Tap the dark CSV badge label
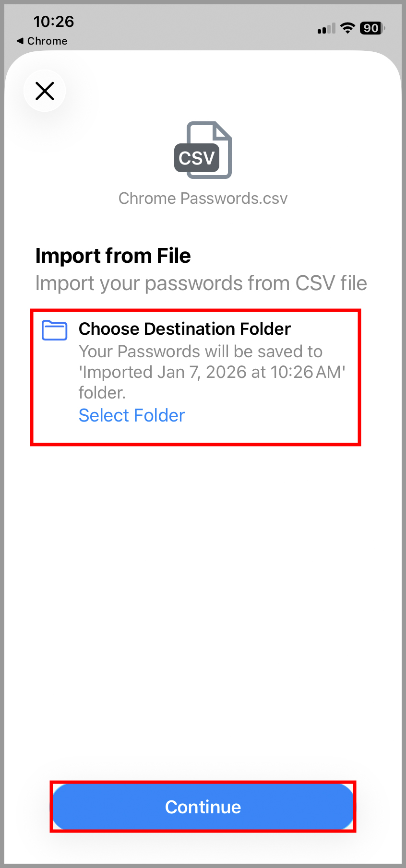This screenshot has height=868, width=406. point(197,158)
